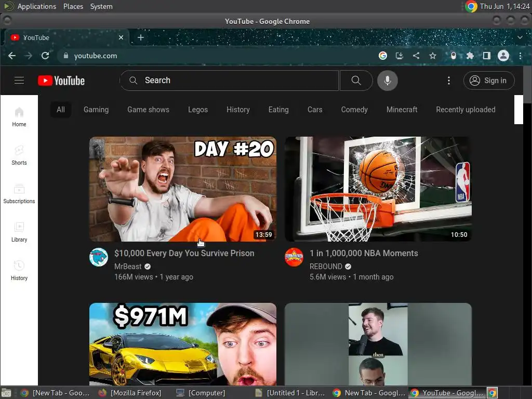Image resolution: width=532 pixels, height=399 pixels.
Task: Expand the tab search chevron
Action: pos(520,37)
